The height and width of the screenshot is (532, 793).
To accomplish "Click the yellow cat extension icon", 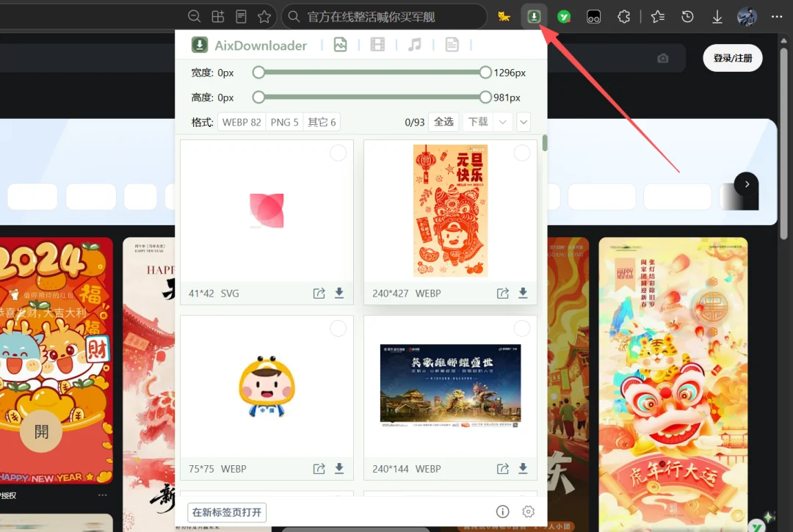I will click(x=504, y=17).
